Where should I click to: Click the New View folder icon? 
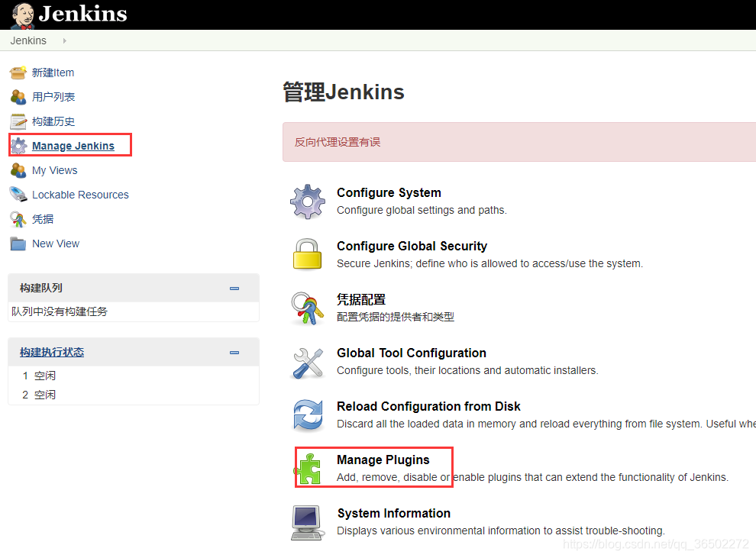18,244
